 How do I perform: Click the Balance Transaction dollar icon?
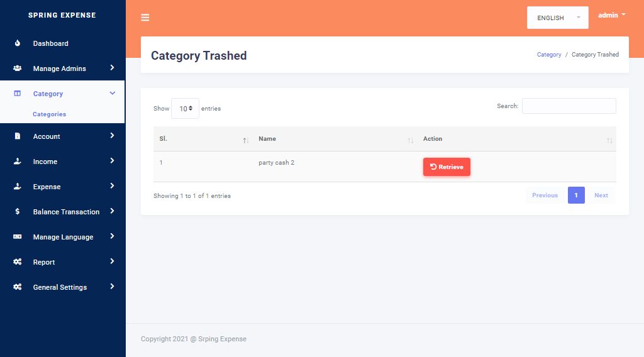[17, 211]
